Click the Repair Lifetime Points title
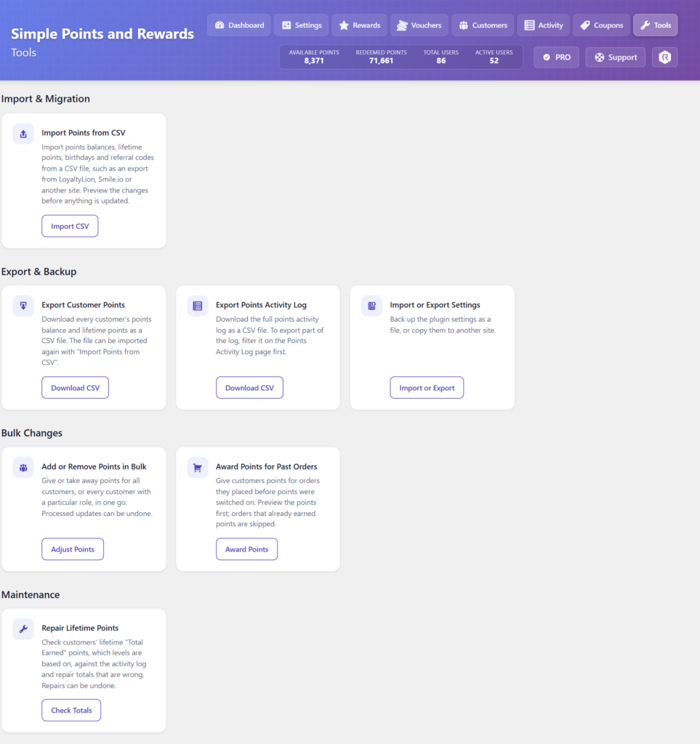Screen dimensions: 700x744 [x=80, y=628]
